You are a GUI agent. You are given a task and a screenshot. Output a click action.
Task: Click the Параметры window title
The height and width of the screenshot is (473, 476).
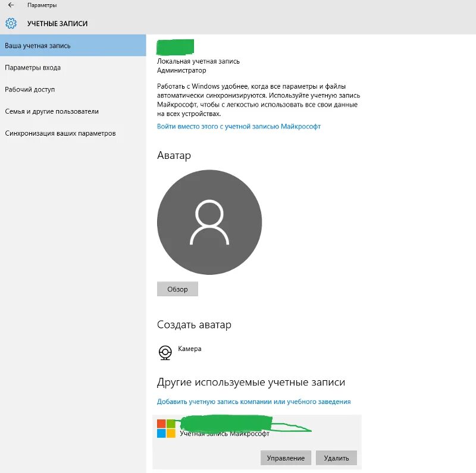42,5
